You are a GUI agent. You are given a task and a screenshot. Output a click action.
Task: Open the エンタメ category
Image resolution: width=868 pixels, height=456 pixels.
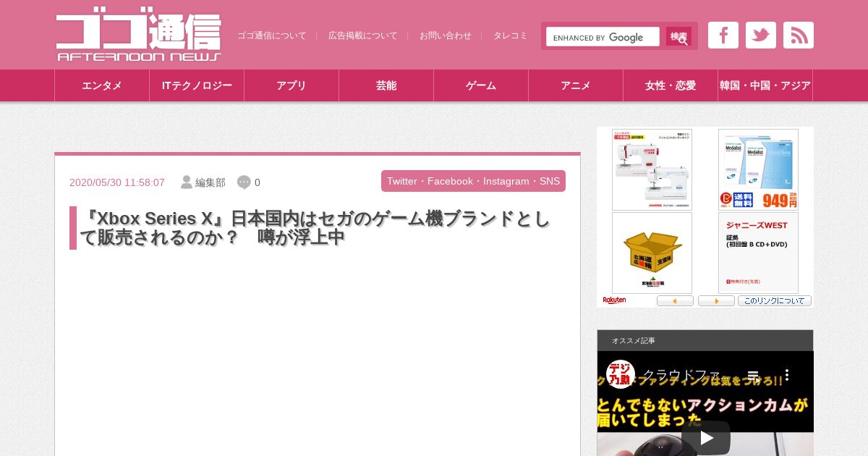tap(102, 85)
